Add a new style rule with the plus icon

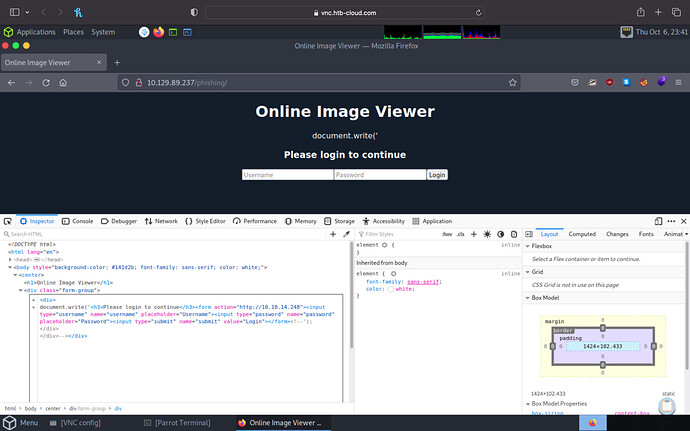pyautogui.click(x=474, y=234)
